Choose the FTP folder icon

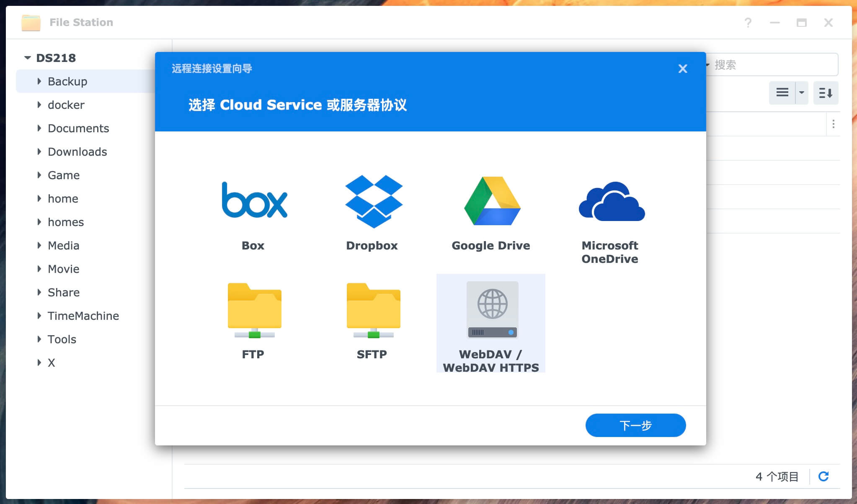click(x=254, y=310)
